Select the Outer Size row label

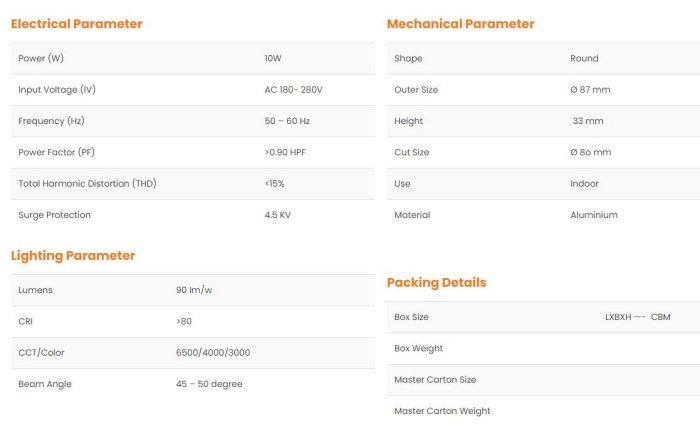click(416, 90)
